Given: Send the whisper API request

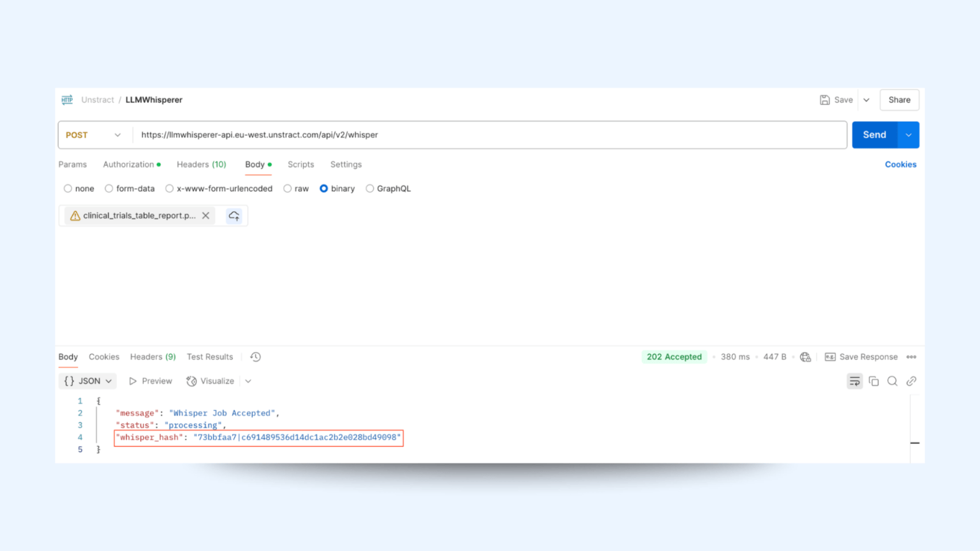Looking at the screenshot, I should point(874,135).
